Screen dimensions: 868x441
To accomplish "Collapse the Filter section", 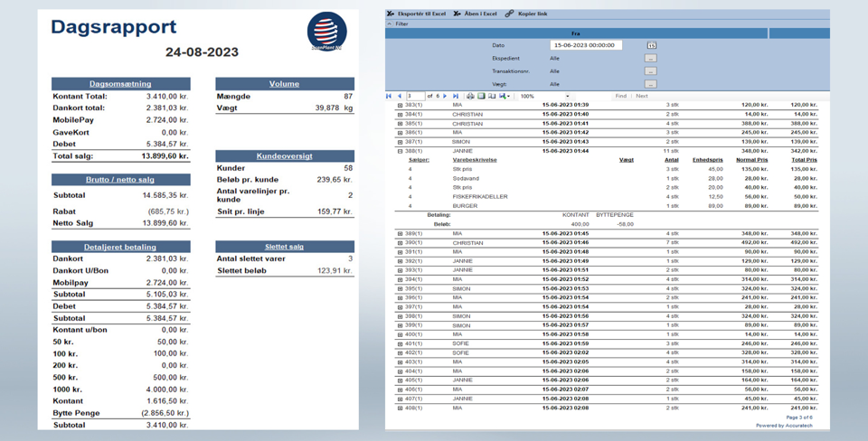I will 390,24.
